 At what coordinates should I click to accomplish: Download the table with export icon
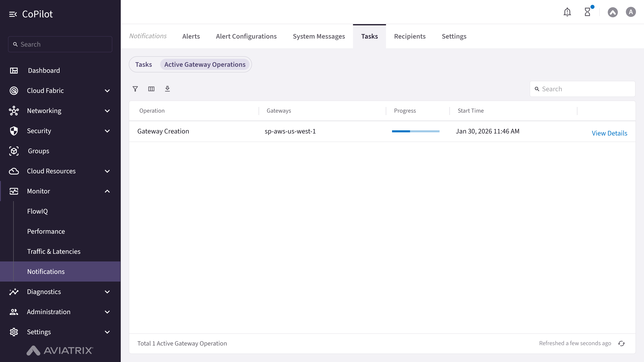pyautogui.click(x=168, y=89)
